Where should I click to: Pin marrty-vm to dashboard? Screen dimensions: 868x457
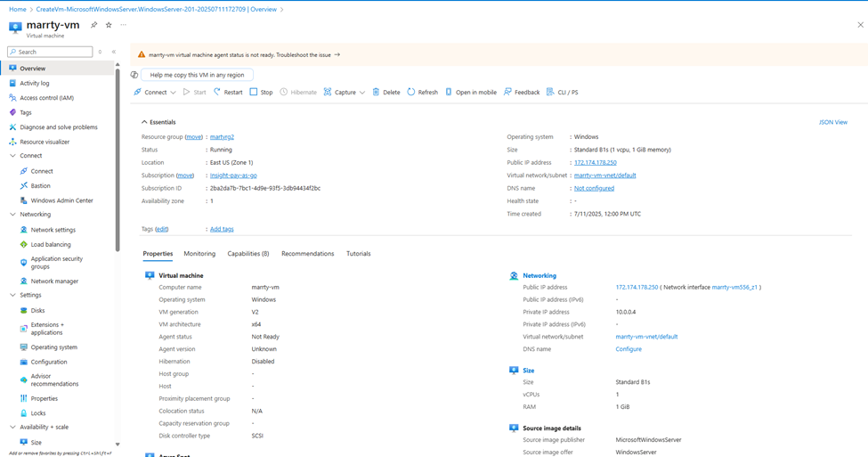[x=94, y=25]
